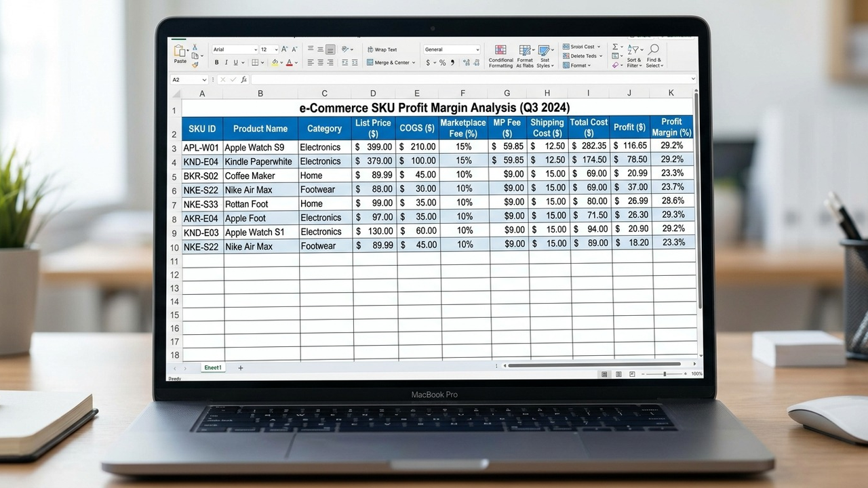Open Conditional Formatting
The width and height of the screenshot is (868, 488).
click(x=501, y=56)
